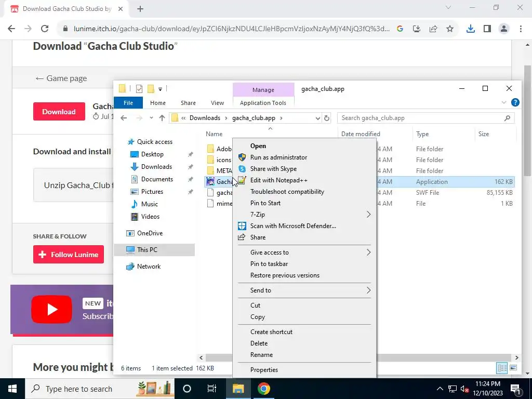Viewport: 532px width, 399px height.
Task: Open Chrome from the taskbar
Action: 263,389
